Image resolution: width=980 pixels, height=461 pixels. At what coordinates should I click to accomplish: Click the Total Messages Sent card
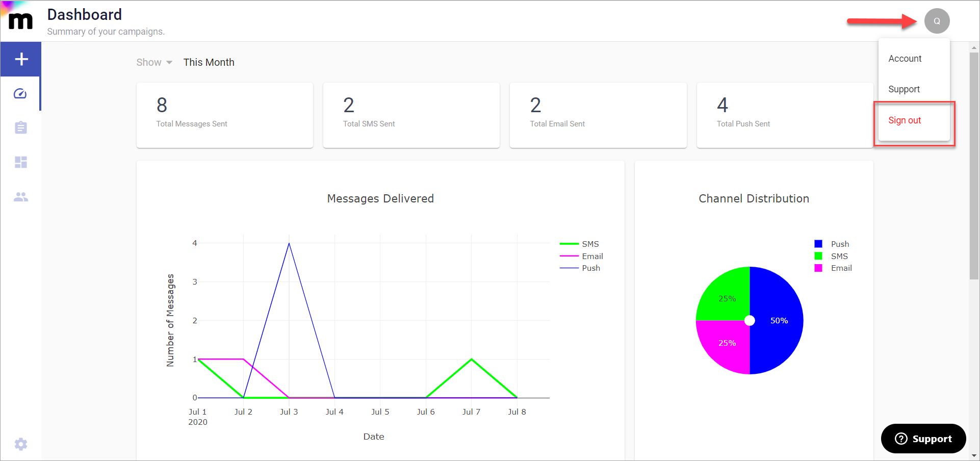(x=225, y=115)
